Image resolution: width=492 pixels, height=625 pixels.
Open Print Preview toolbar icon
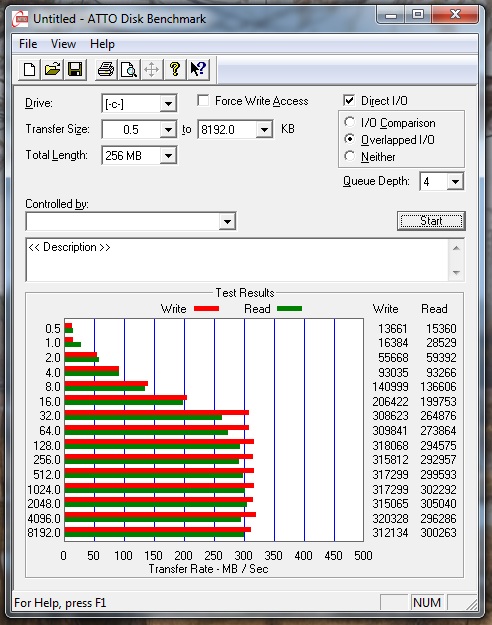coord(129,69)
